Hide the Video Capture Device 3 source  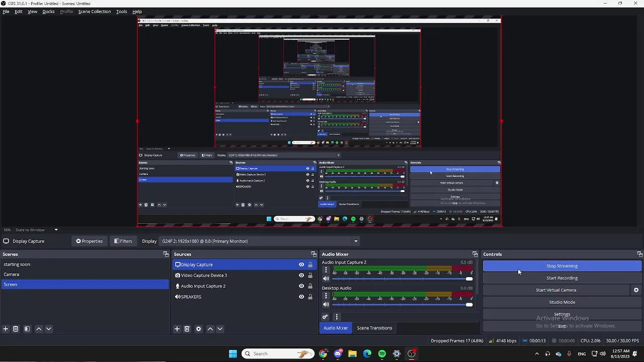click(301, 276)
